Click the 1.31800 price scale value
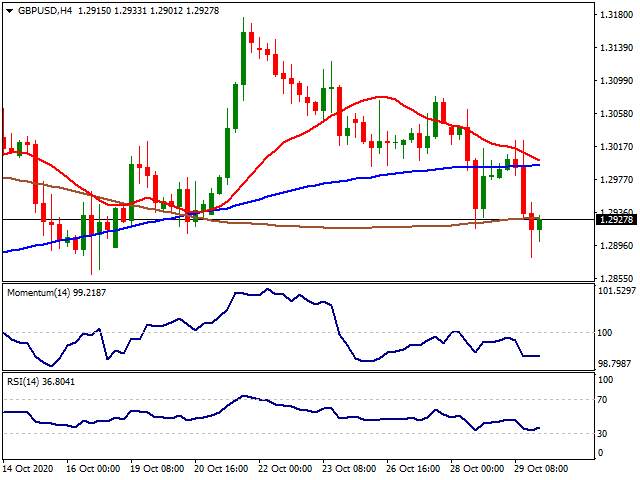 tap(616, 15)
